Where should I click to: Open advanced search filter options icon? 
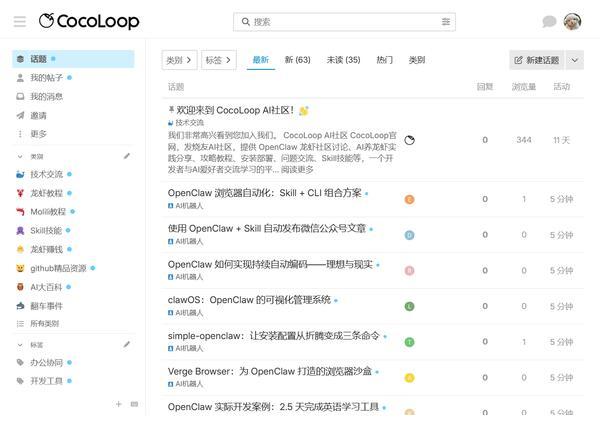coord(446,21)
